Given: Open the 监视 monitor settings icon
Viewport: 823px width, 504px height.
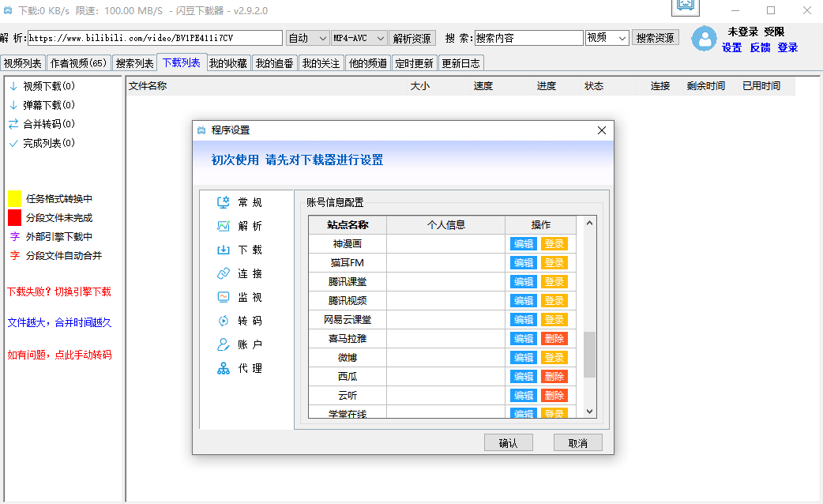Looking at the screenshot, I should click(x=224, y=297).
